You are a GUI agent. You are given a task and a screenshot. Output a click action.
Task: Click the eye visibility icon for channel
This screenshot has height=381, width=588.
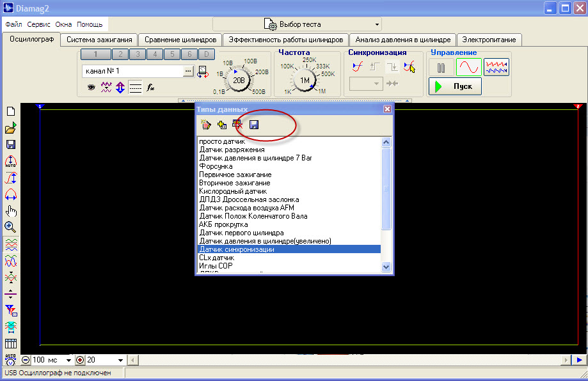[x=91, y=88]
